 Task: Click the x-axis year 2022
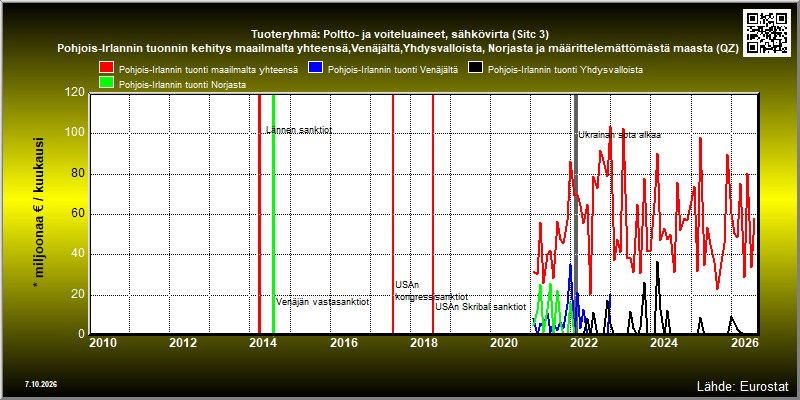[x=584, y=343]
